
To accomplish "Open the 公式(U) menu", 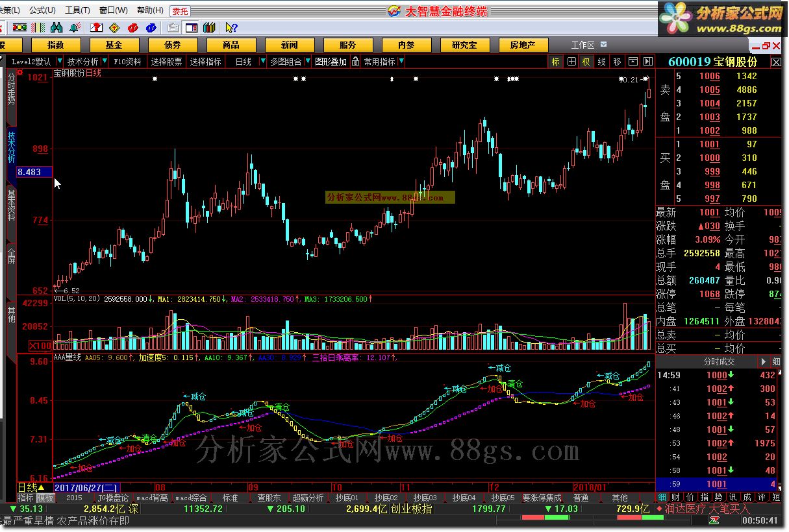I will 42,11.
